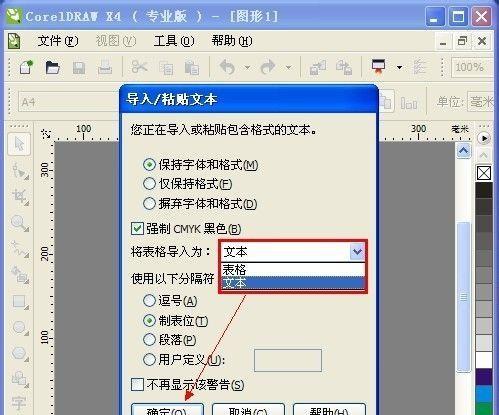Click the Undo arrow icon
Screen dimensions: 499x415
tap(227, 67)
